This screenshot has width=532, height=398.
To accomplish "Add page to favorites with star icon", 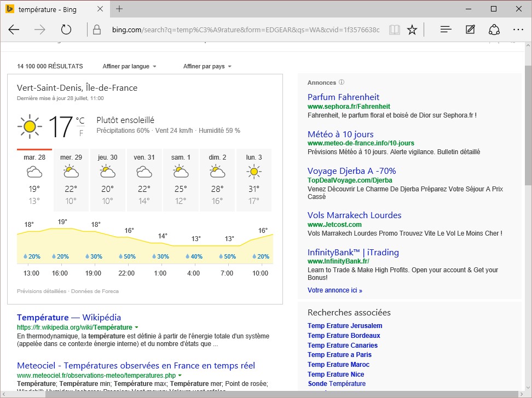I will click(412, 30).
